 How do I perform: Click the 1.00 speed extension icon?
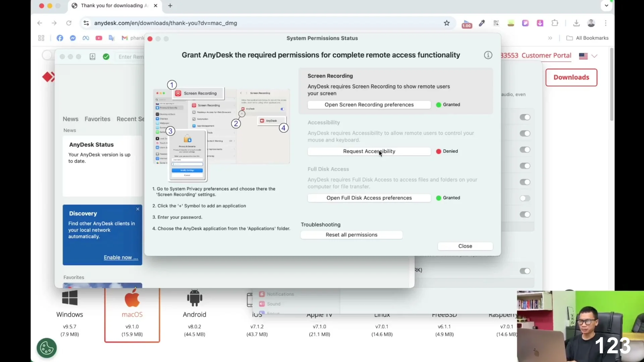(467, 24)
